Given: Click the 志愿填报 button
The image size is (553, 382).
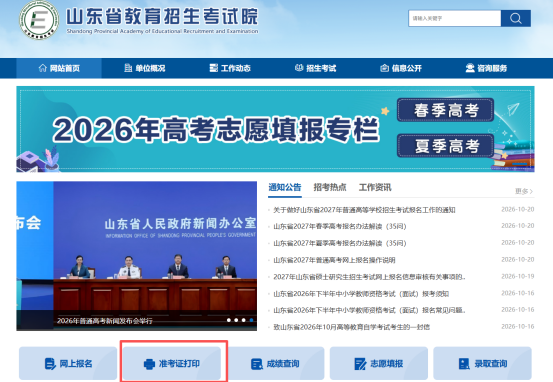Looking at the screenshot, I should tap(379, 363).
